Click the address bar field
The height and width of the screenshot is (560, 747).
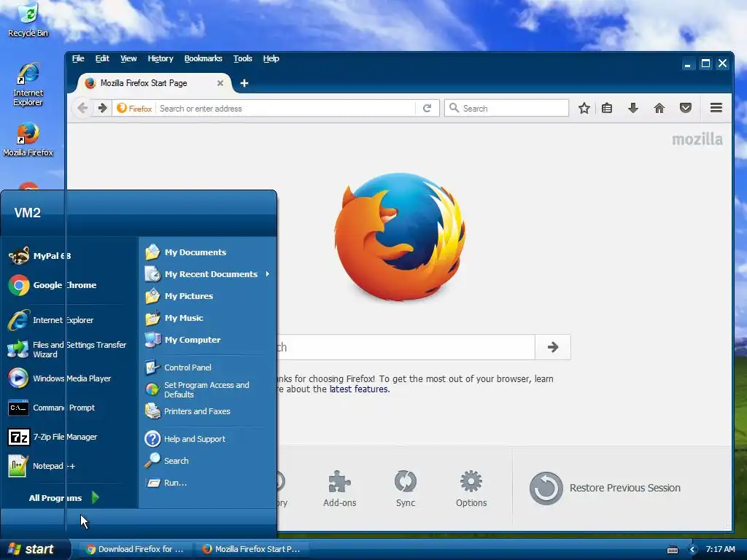(x=287, y=108)
